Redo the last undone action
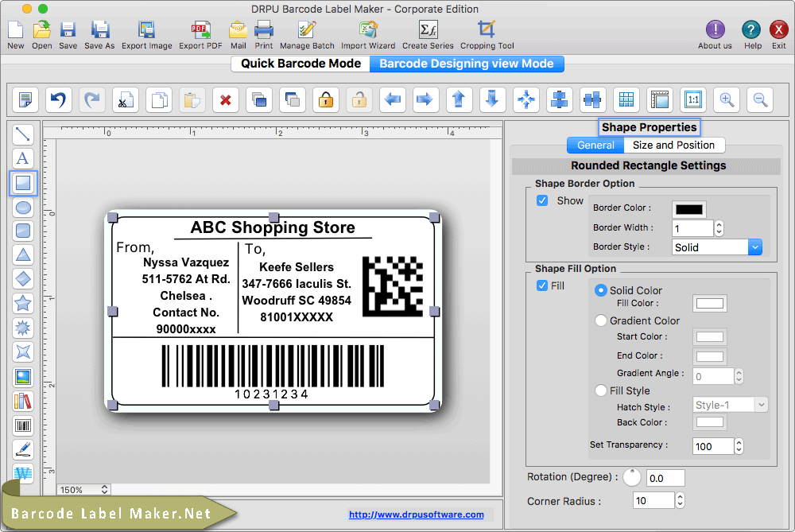The height and width of the screenshot is (532, 795). pos(91,99)
